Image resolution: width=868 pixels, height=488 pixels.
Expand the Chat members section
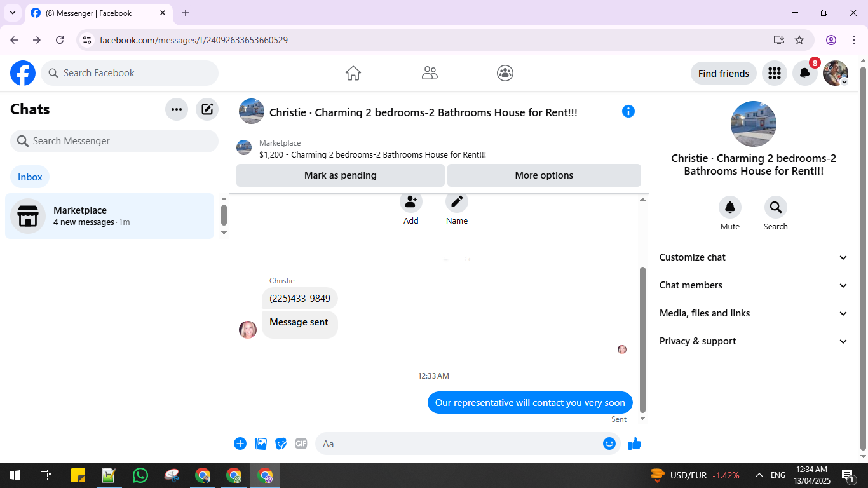pyautogui.click(x=754, y=285)
